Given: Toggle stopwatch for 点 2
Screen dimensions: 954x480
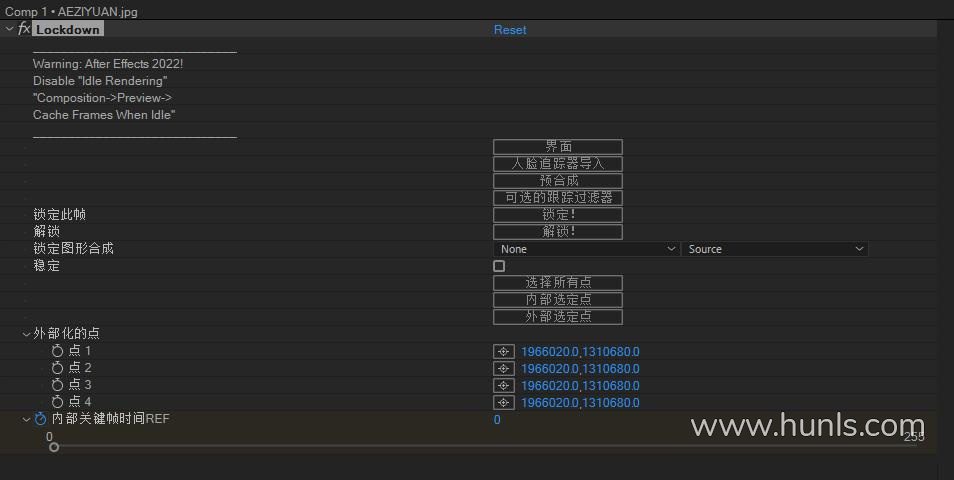Looking at the screenshot, I should pyautogui.click(x=57, y=368).
